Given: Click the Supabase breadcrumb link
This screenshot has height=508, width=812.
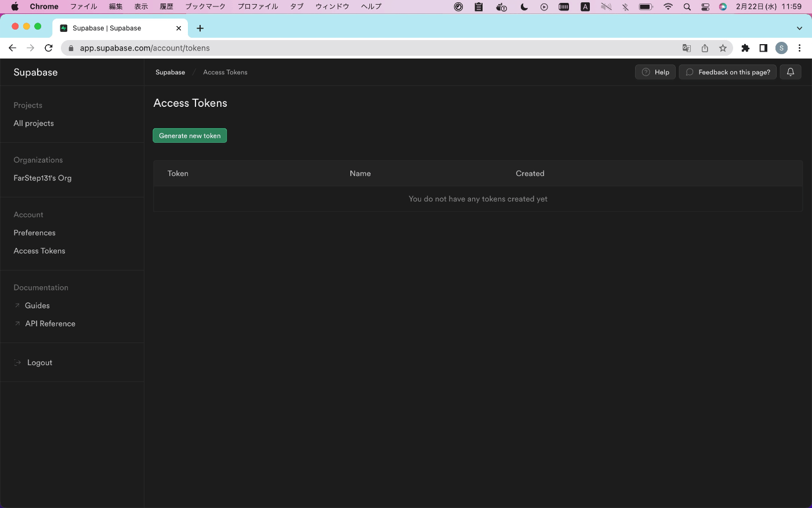Looking at the screenshot, I should point(170,72).
